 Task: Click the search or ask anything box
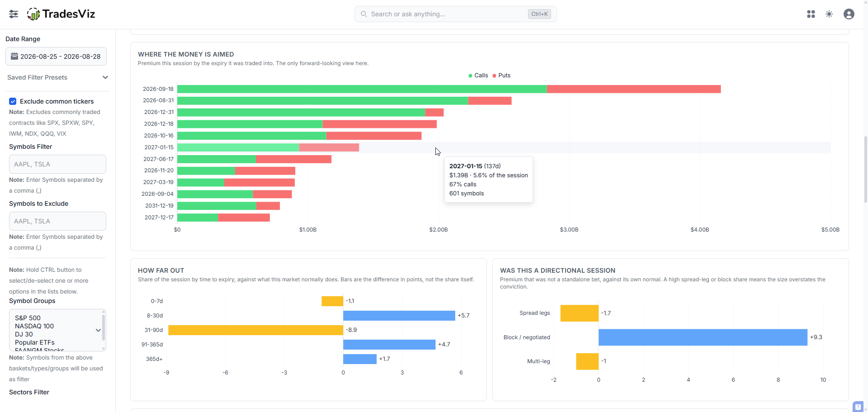[455, 14]
